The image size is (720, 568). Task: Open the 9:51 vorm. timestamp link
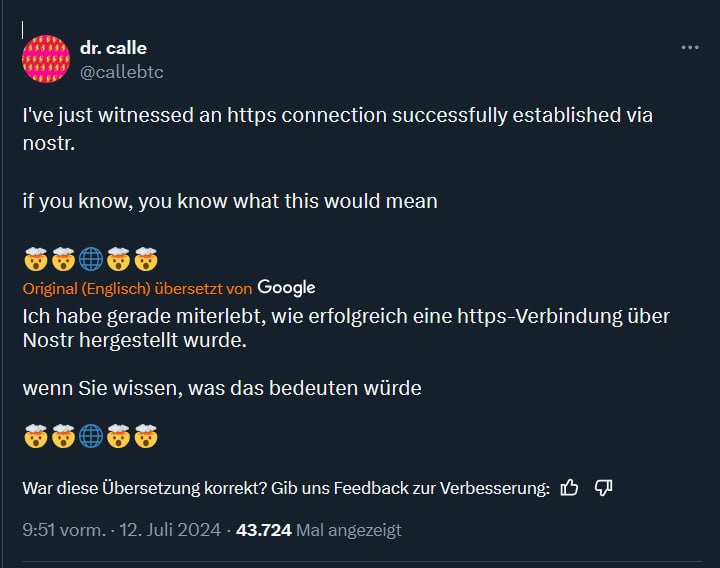(64, 530)
